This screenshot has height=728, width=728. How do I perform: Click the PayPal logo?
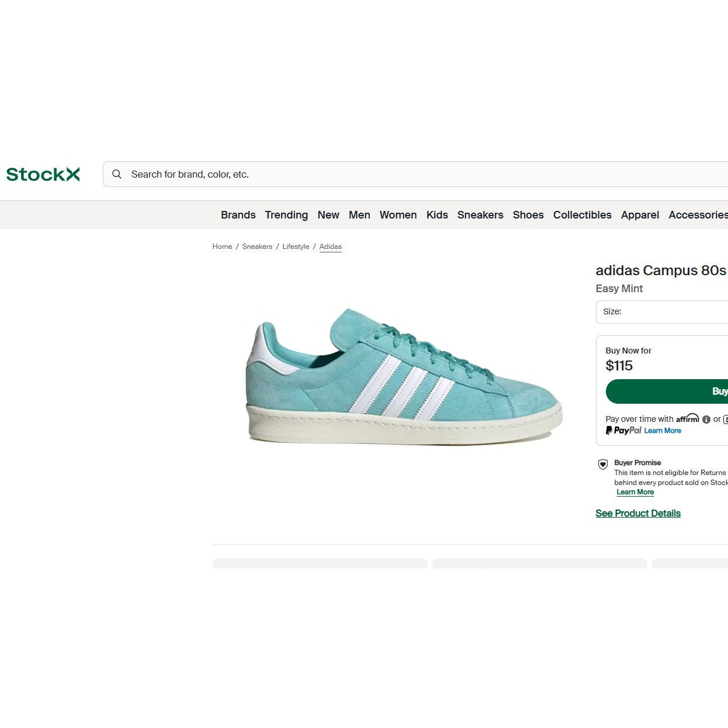(623, 431)
